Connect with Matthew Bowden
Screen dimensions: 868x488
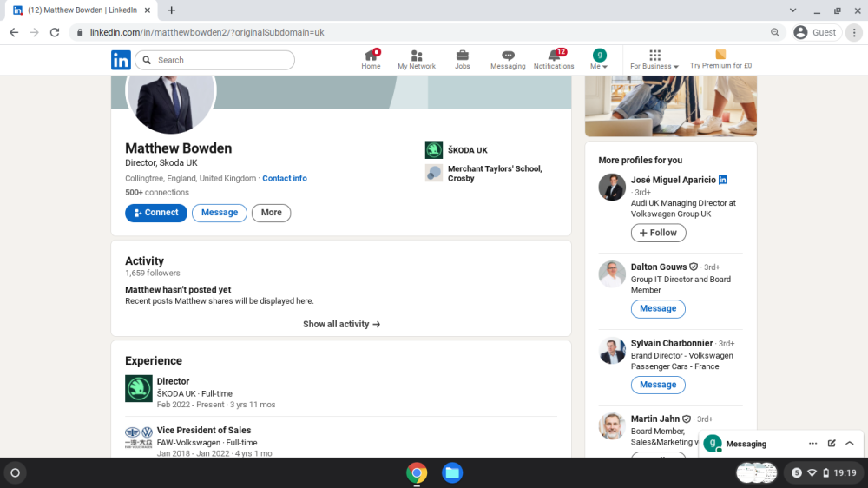click(x=156, y=213)
